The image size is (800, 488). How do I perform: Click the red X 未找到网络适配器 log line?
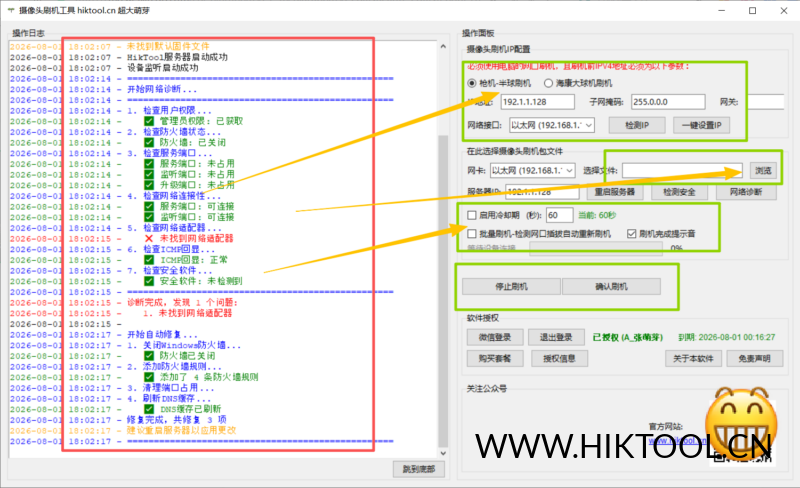189,238
